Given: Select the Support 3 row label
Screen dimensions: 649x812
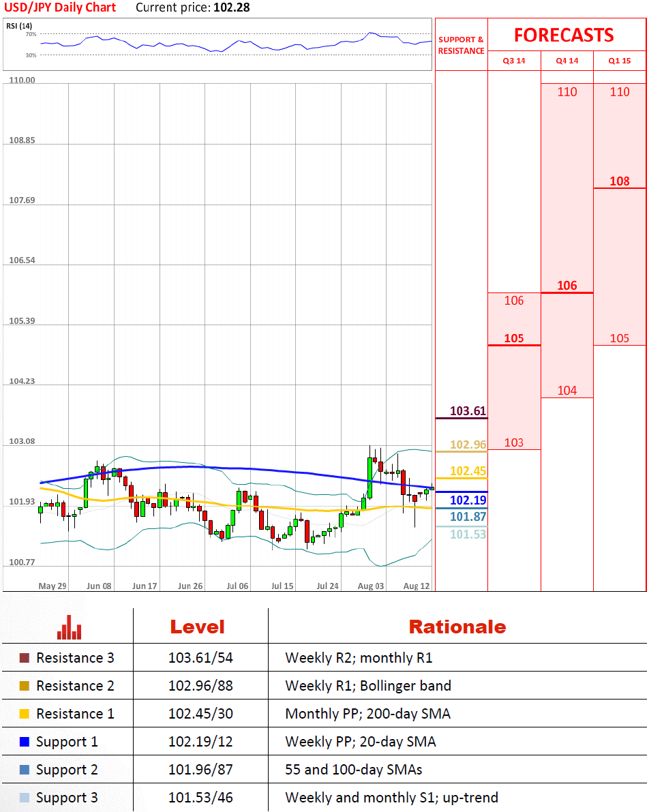Looking at the screenshot, I should pos(67,798).
